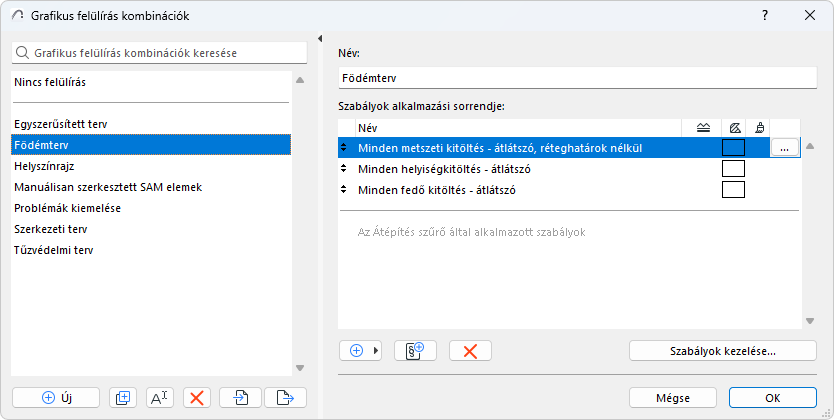Screen dimensions: 834x420
Task: Click the drag handle of Minden helyiségkitöltés rule
Action: (345, 169)
